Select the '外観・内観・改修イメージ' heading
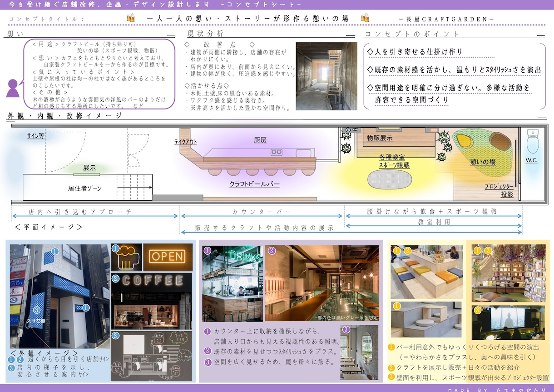This screenshot has width=554, height=392. 65,116
